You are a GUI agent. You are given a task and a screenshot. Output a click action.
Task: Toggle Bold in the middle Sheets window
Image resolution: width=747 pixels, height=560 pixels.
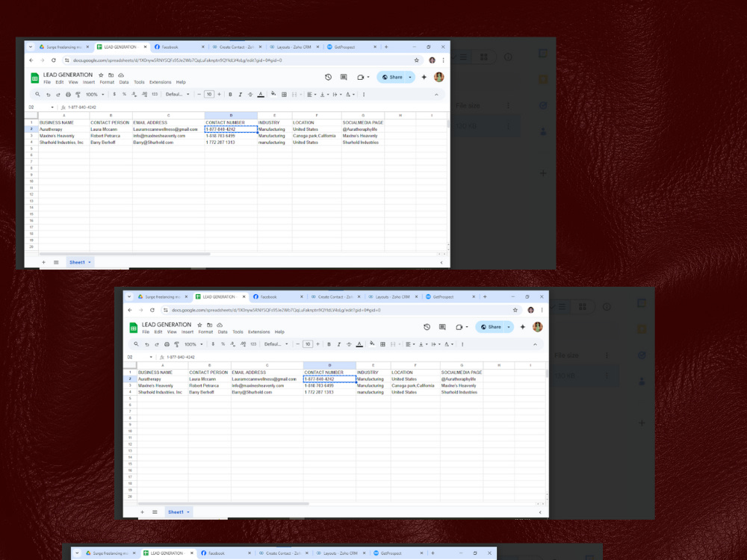point(329,344)
